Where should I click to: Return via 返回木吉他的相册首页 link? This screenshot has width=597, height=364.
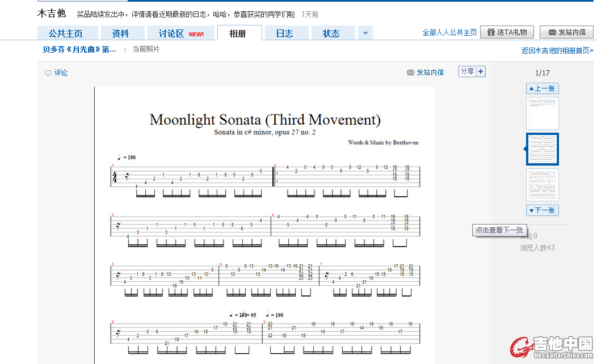pyautogui.click(x=557, y=50)
